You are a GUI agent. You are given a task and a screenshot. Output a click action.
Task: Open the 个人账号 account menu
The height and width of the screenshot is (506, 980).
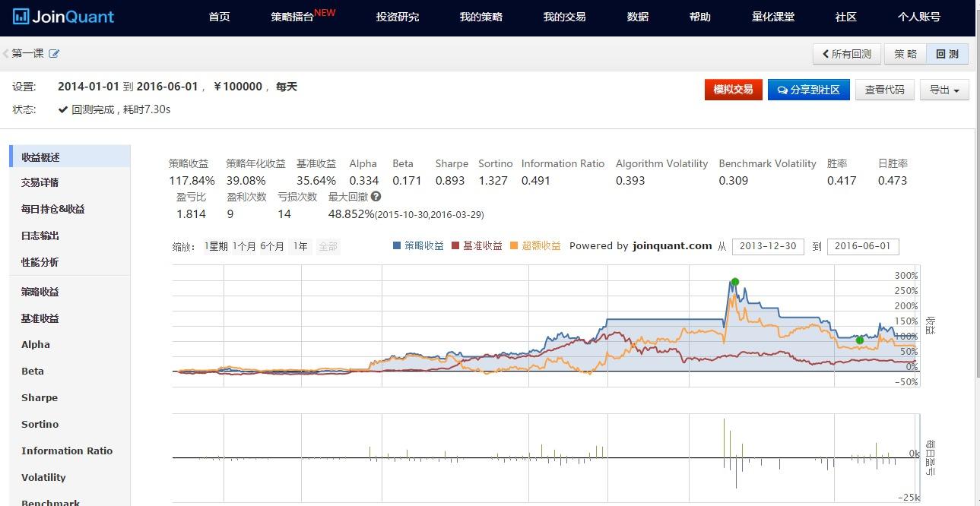[x=918, y=17]
